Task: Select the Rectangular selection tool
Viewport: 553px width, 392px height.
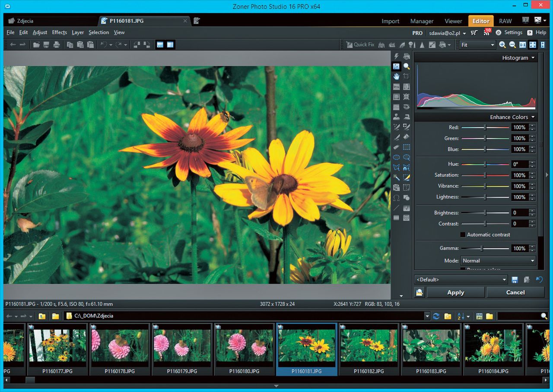Action: click(407, 147)
